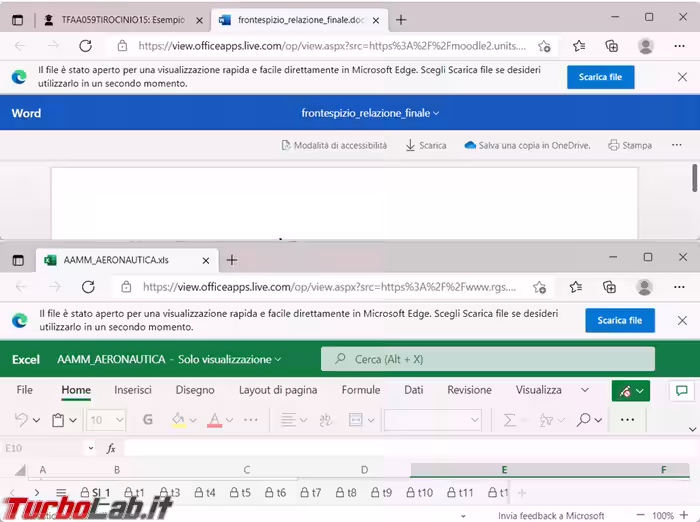This screenshot has width=700, height=522.
Task: Click the Excel comments speech bubble icon
Action: point(682,391)
